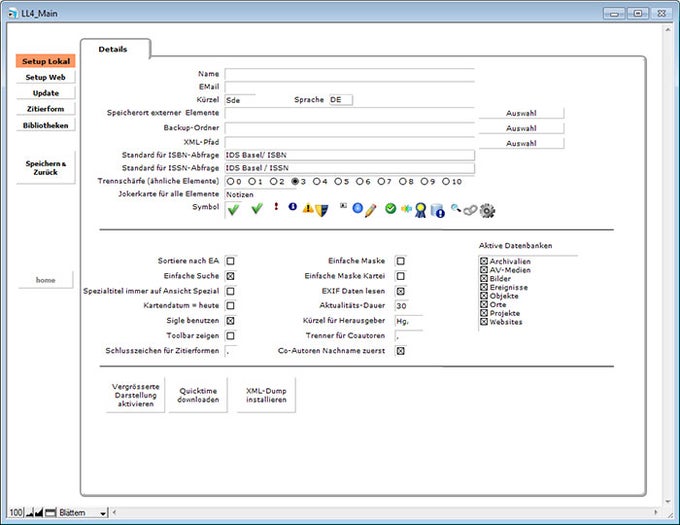Image resolution: width=680 pixels, height=525 pixels.
Task: Click Vergrösserte Darstellung aktivieren button
Action: pos(135,395)
